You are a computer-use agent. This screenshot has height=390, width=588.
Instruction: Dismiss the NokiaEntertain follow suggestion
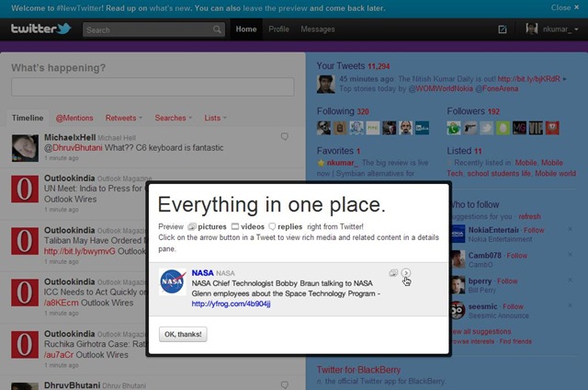coord(570,229)
